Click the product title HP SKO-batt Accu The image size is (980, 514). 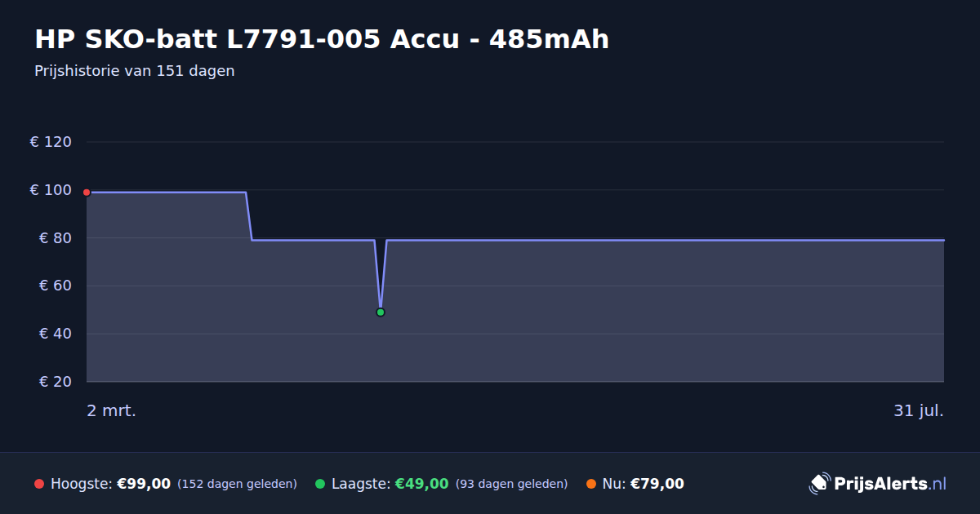[x=322, y=39]
